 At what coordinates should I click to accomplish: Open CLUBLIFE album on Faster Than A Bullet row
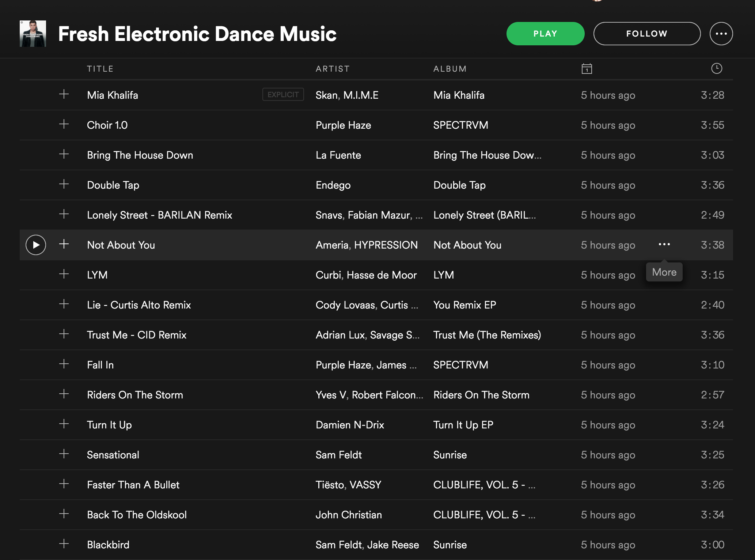pyautogui.click(x=484, y=485)
